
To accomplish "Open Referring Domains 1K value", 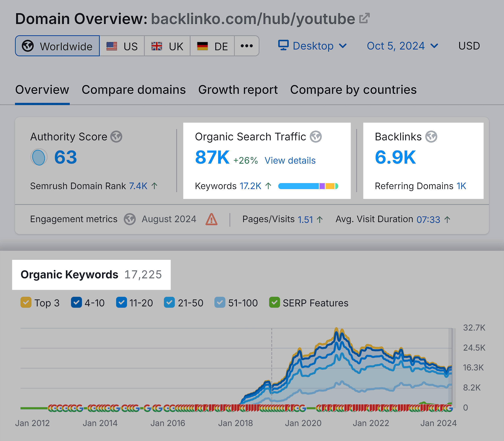I will click(x=461, y=186).
